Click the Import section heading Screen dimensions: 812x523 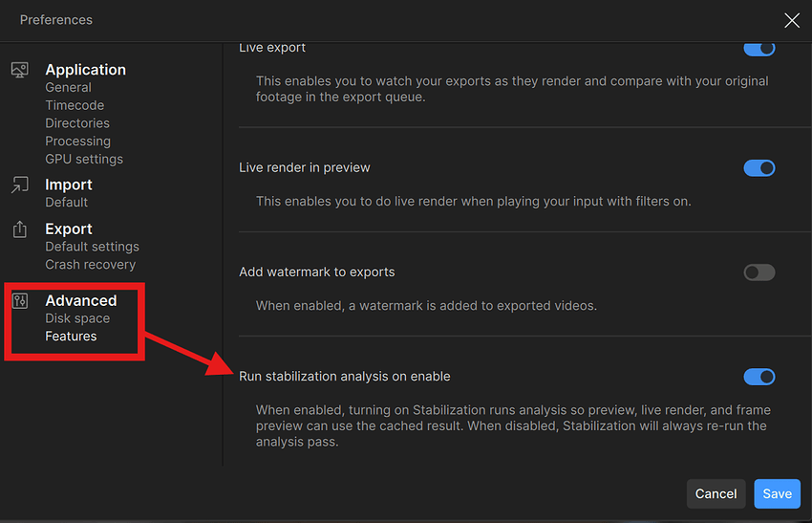(69, 185)
